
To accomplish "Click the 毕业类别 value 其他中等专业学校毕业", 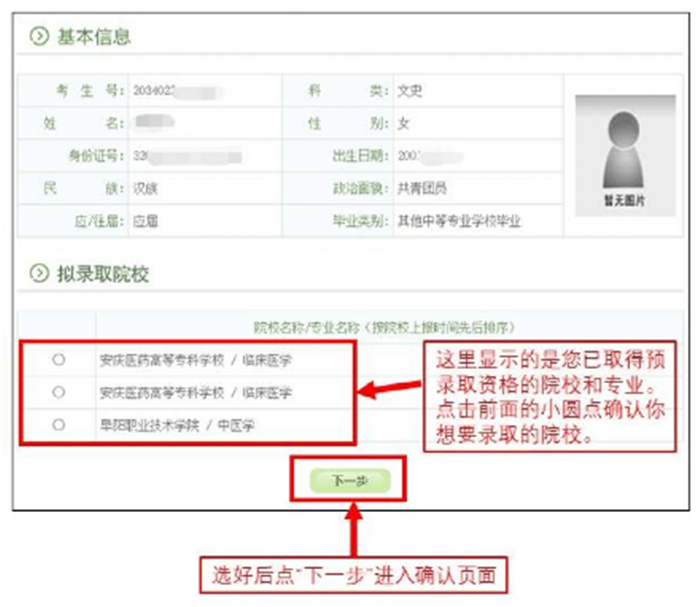I will click(x=459, y=221).
